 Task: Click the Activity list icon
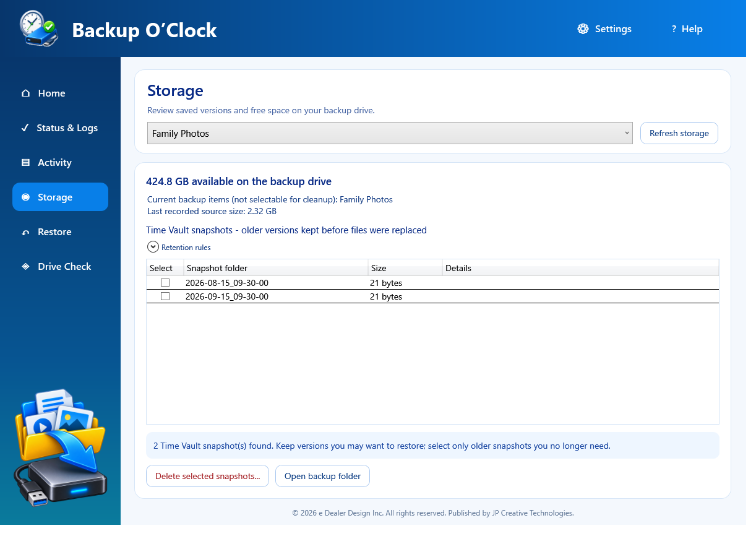(x=25, y=163)
